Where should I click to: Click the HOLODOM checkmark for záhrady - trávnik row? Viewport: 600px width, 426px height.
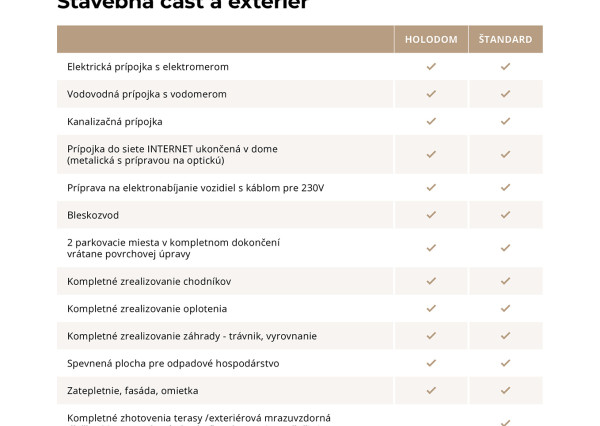coord(431,335)
